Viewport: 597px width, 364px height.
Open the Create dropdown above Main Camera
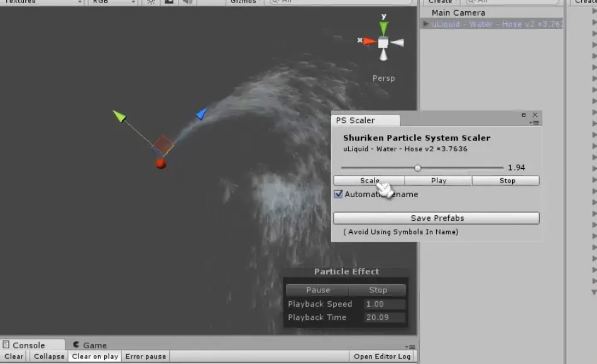(442, 2)
